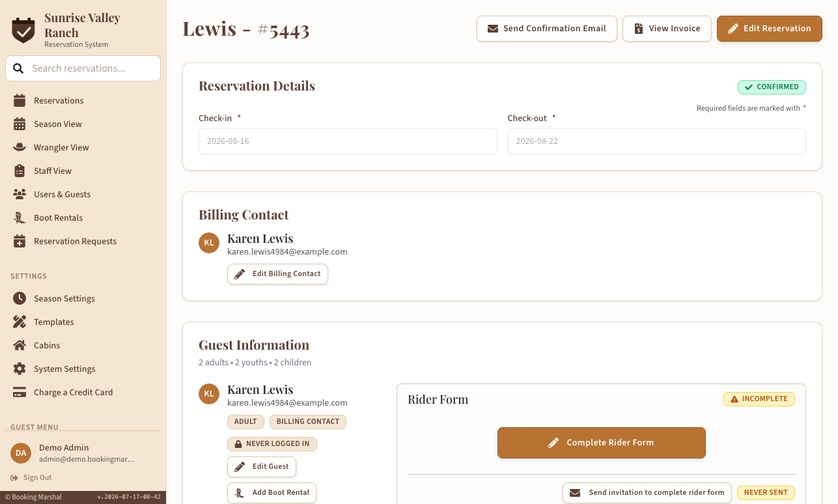Open Cabins settings

click(x=83, y=345)
